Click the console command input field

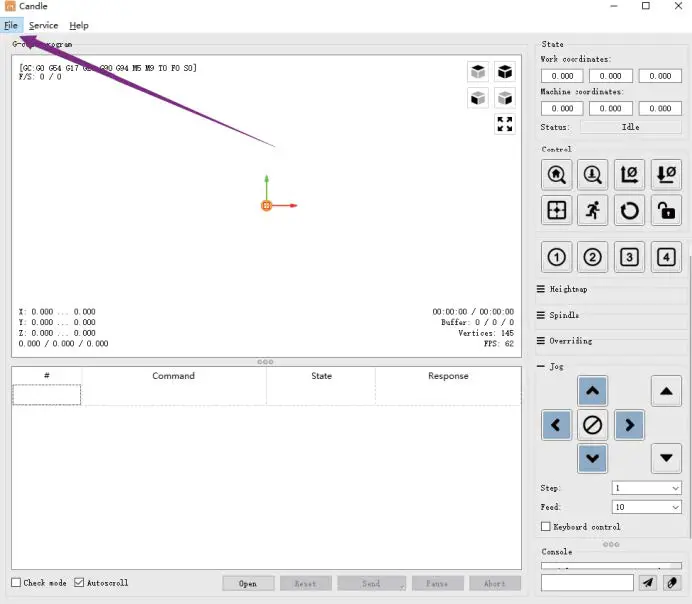[587, 583]
